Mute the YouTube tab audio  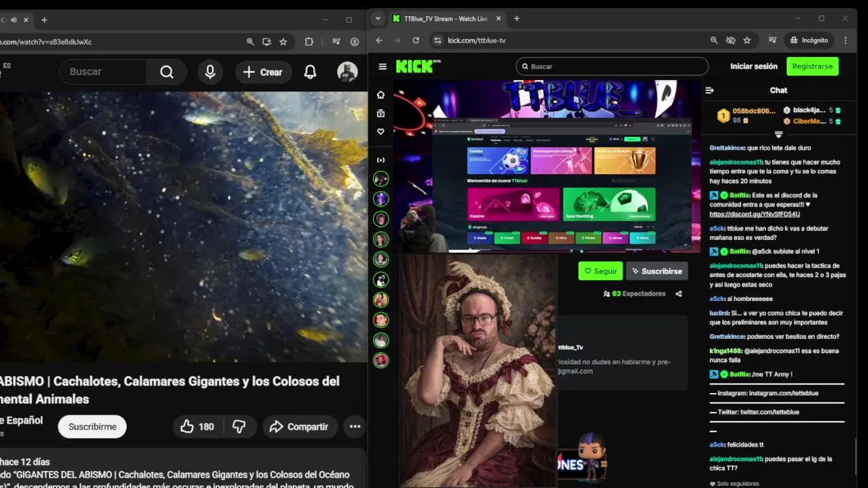(14, 20)
